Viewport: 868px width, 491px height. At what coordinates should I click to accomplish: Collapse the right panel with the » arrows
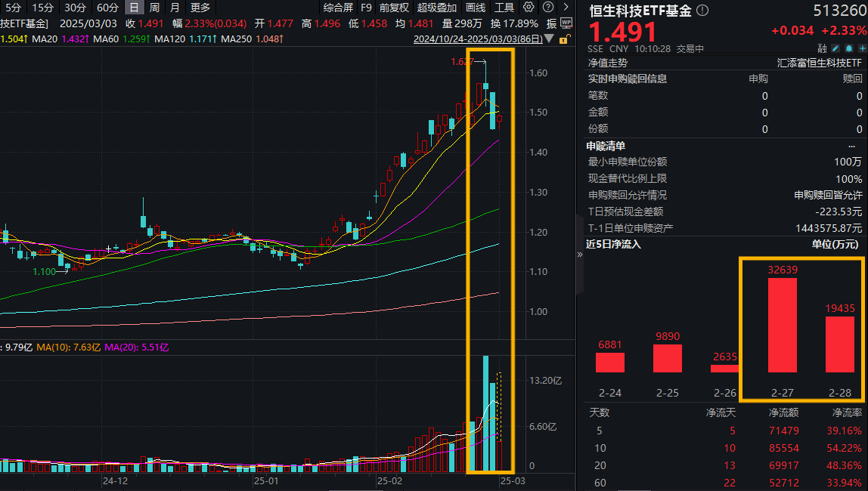click(x=578, y=255)
